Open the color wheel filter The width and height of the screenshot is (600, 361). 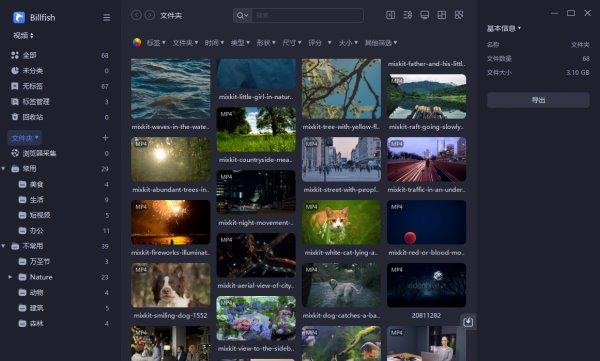point(137,42)
